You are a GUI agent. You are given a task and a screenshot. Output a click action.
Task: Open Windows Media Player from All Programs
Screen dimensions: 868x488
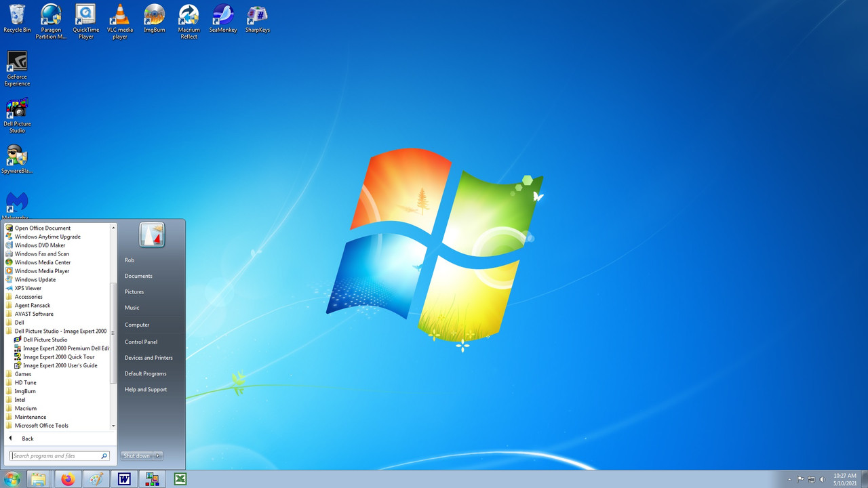click(x=41, y=270)
